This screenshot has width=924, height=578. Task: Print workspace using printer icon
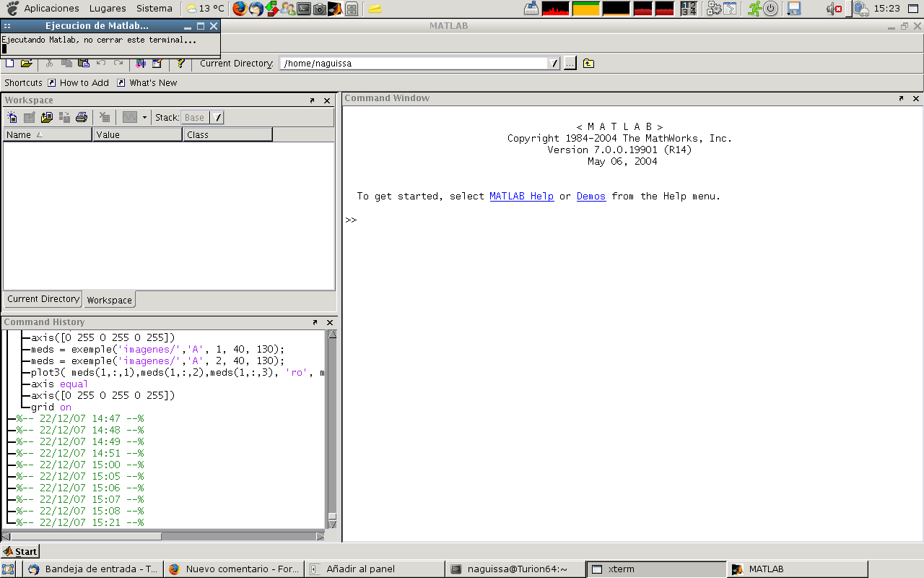pos(82,117)
